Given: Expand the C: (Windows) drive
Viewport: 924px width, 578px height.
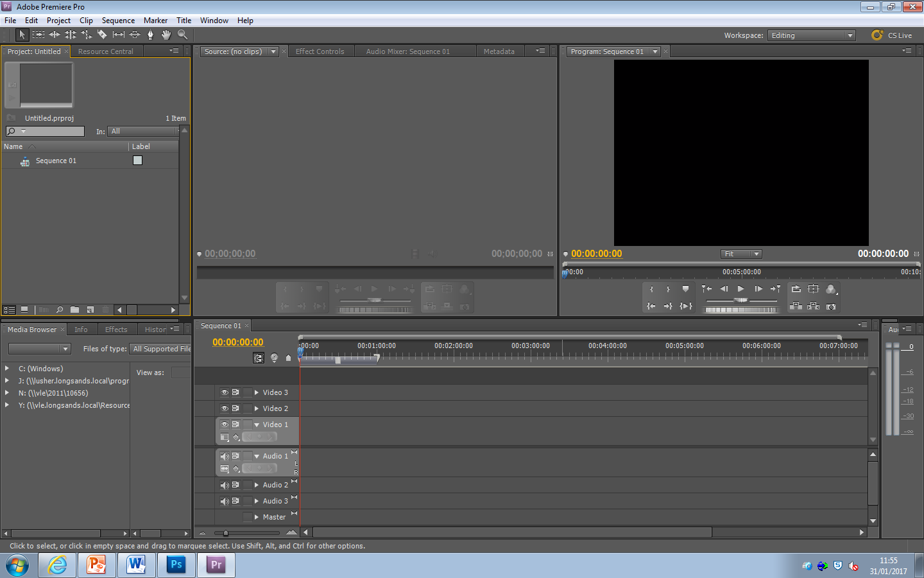Looking at the screenshot, I should tap(7, 369).
